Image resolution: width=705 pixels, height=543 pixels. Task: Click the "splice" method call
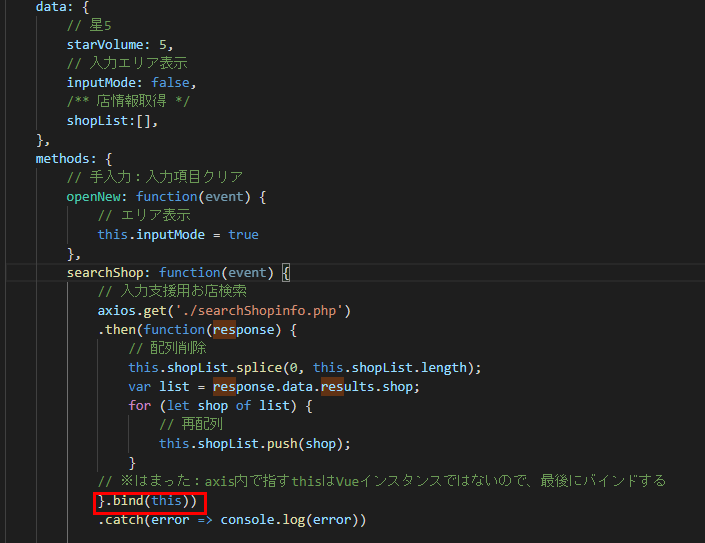point(263,367)
